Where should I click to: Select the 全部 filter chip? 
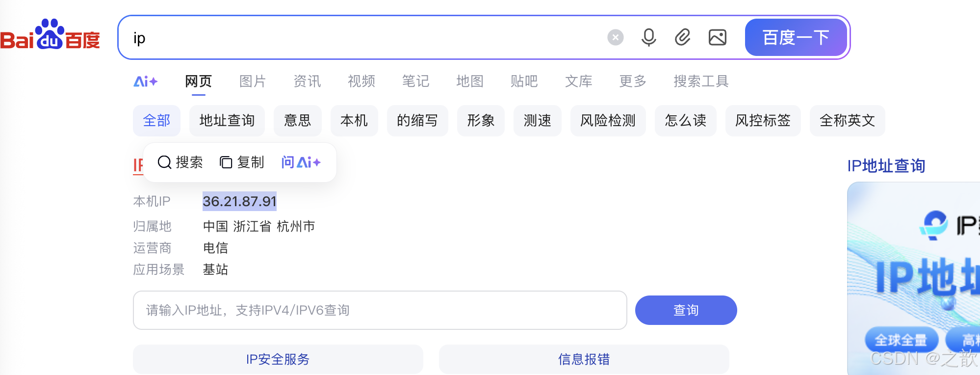click(x=156, y=121)
